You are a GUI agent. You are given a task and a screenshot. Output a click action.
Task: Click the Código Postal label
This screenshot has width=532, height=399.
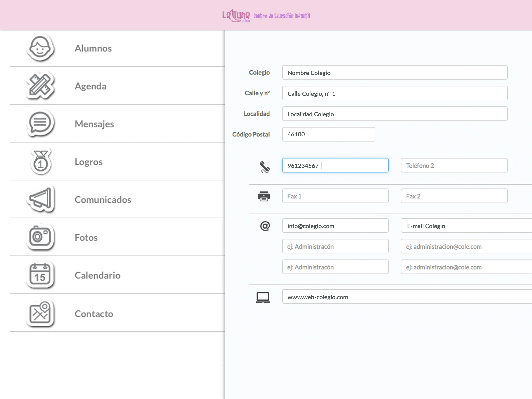click(x=251, y=134)
